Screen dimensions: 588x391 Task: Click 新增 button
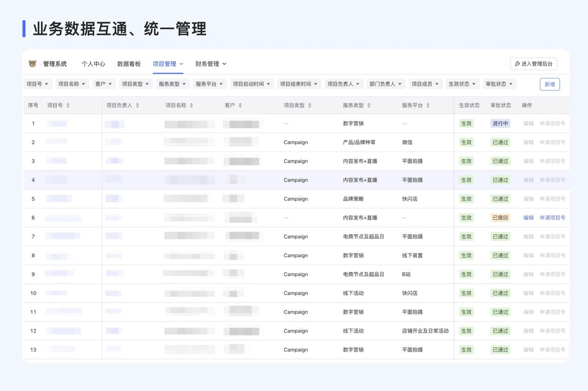[x=550, y=84]
